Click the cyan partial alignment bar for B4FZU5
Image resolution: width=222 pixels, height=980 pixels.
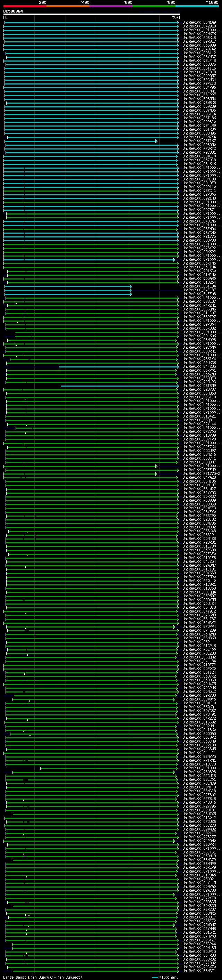(118, 367)
